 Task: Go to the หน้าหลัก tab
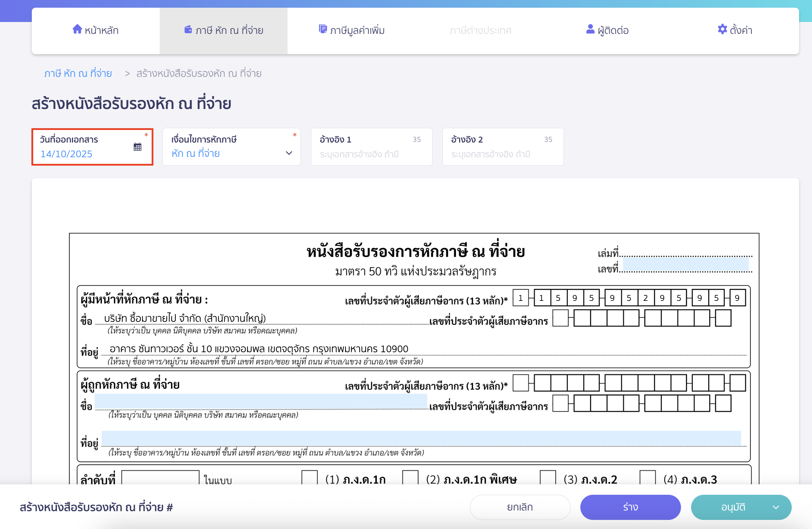[95, 30]
